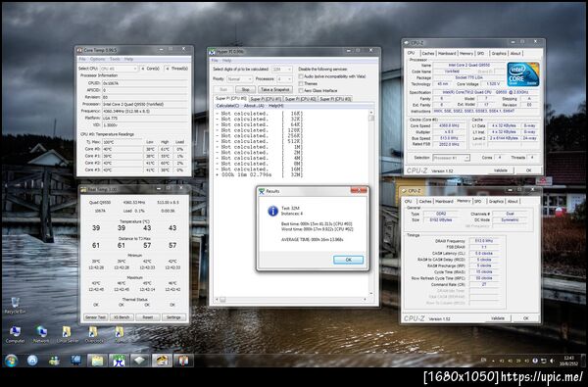Open the Priority dropdown in Hyper PI
The height and width of the screenshot is (387, 588).
[x=239, y=79]
